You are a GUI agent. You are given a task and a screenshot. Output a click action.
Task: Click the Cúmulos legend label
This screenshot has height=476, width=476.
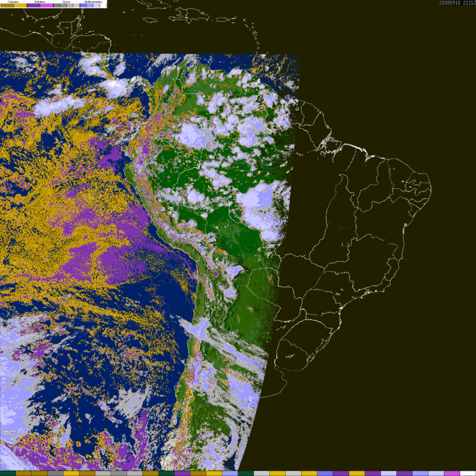click(x=13, y=2)
